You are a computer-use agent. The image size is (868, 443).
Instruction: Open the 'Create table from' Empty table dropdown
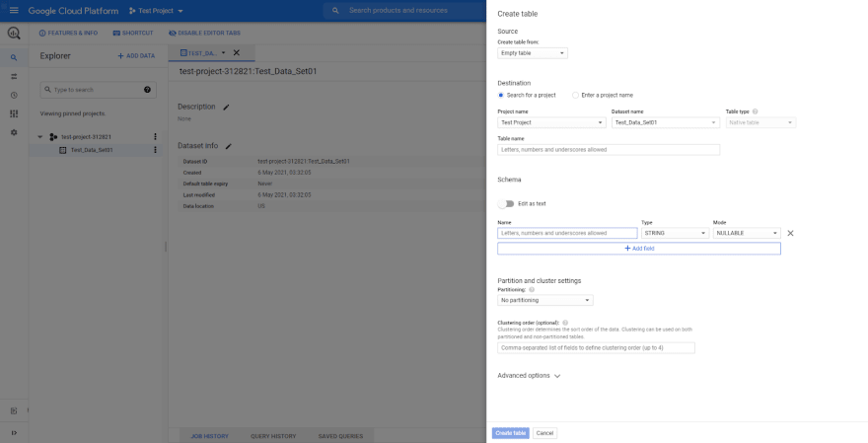533,53
